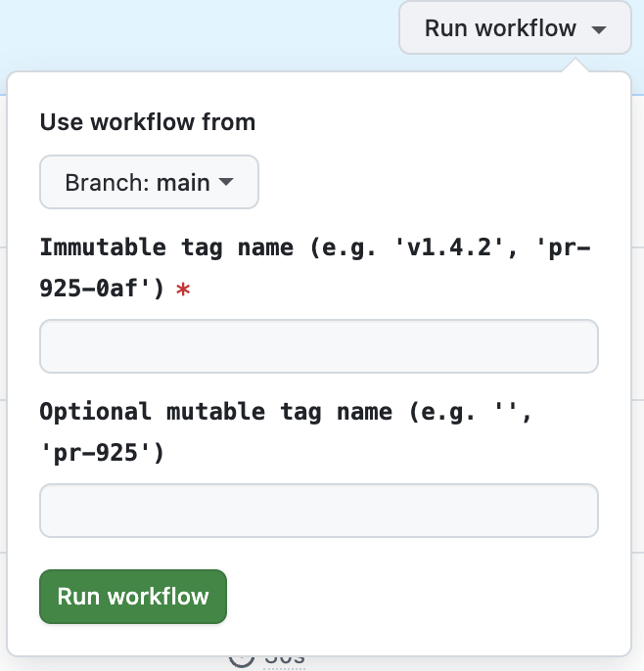Focus the Immutable tag name input field
Screen dimensions: 644x671
point(319,346)
